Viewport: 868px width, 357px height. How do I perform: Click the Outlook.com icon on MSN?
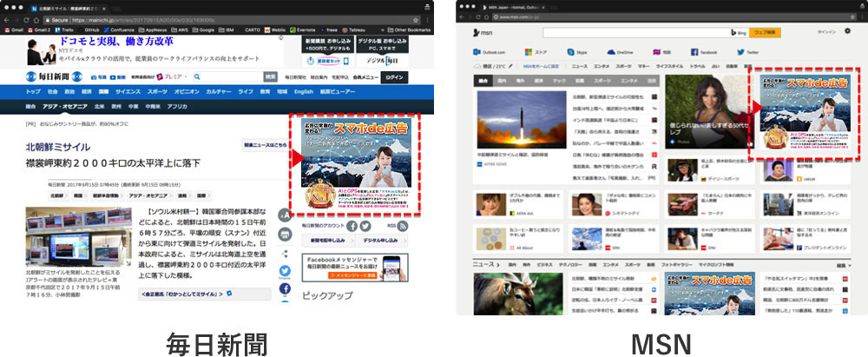coord(477,52)
